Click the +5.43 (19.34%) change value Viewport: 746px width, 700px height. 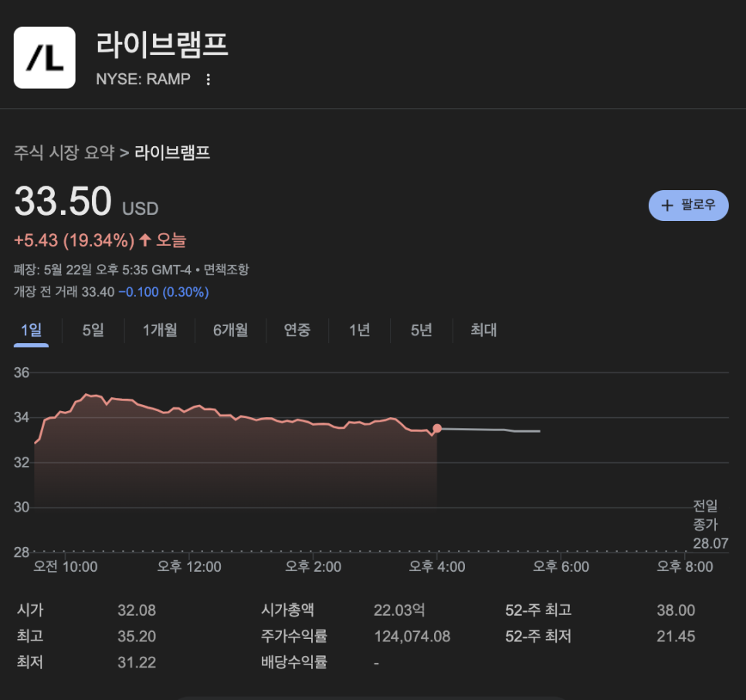tap(74, 240)
